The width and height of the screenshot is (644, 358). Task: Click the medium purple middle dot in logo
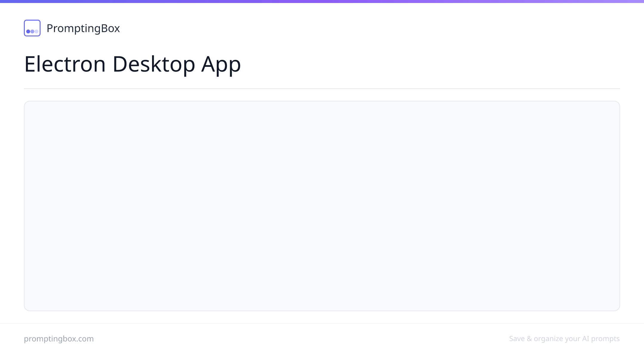(x=32, y=31)
